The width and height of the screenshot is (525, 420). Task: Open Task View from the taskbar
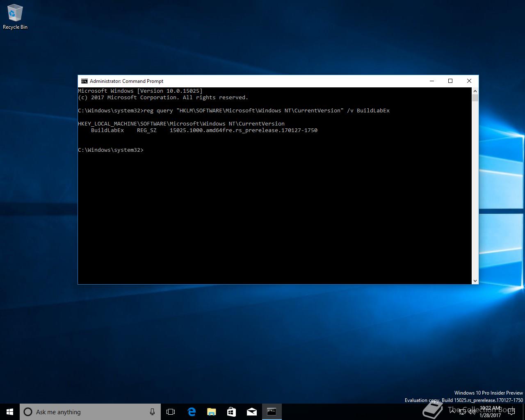171,412
